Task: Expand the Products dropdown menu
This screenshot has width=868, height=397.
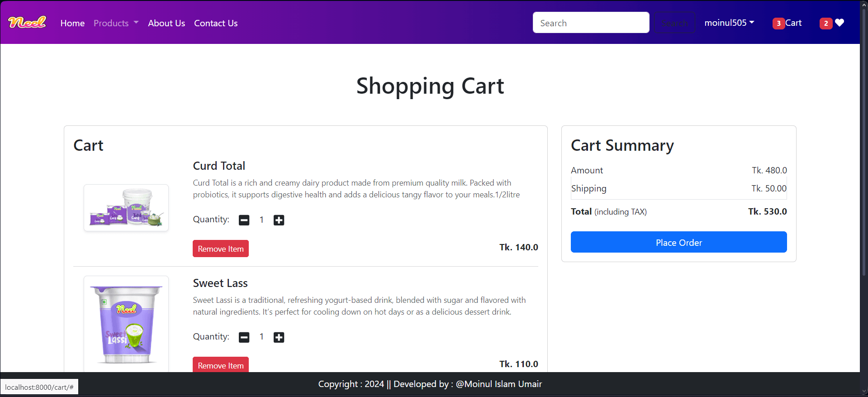Action: (x=116, y=23)
